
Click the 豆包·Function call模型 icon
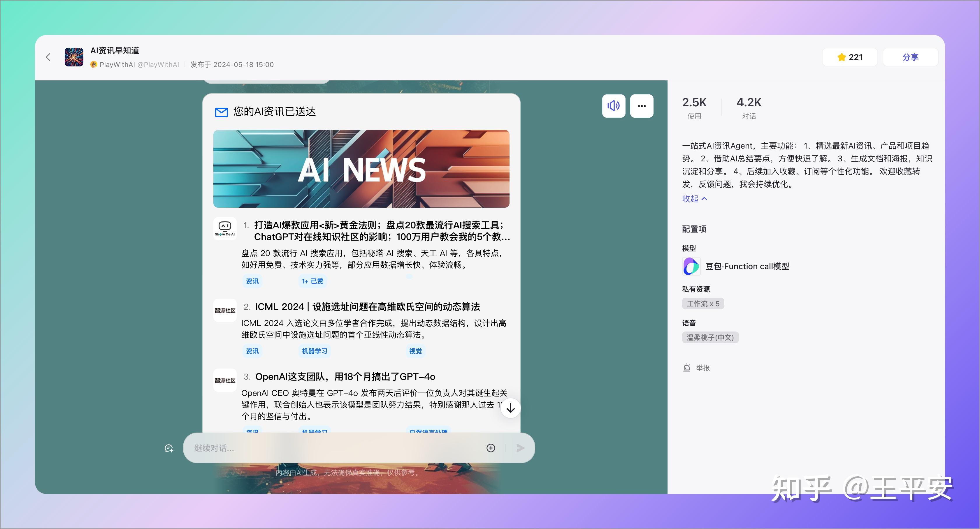691,266
